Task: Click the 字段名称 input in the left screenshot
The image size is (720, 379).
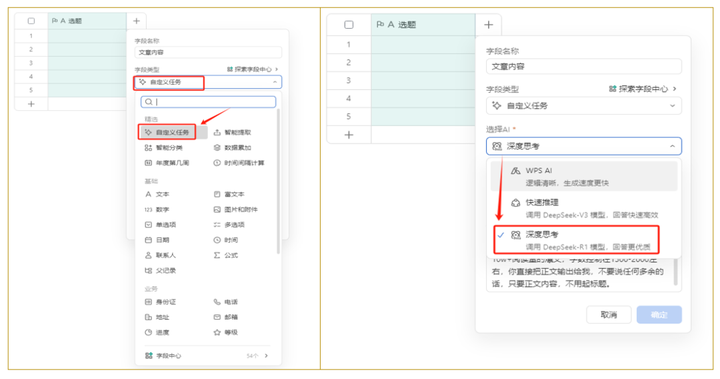Action: click(208, 52)
